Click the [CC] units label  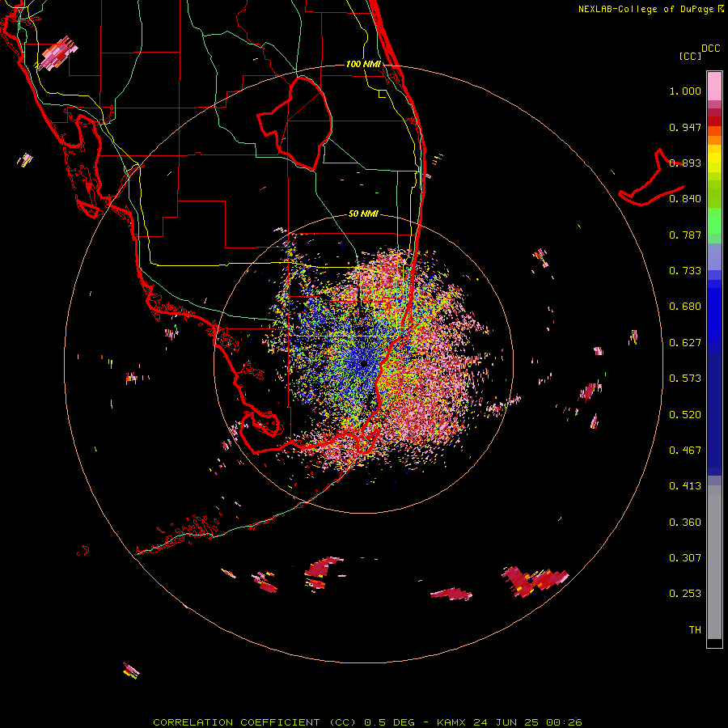click(690, 56)
